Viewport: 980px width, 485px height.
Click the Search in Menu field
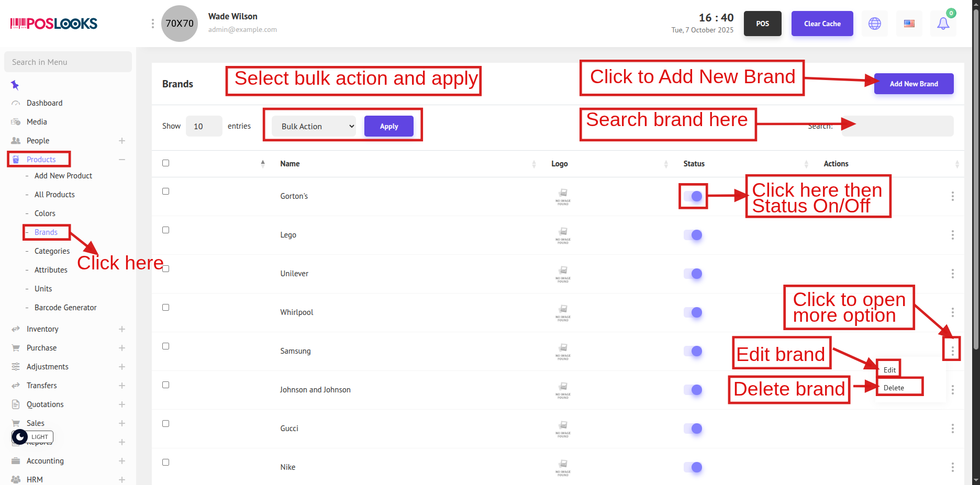tap(68, 62)
